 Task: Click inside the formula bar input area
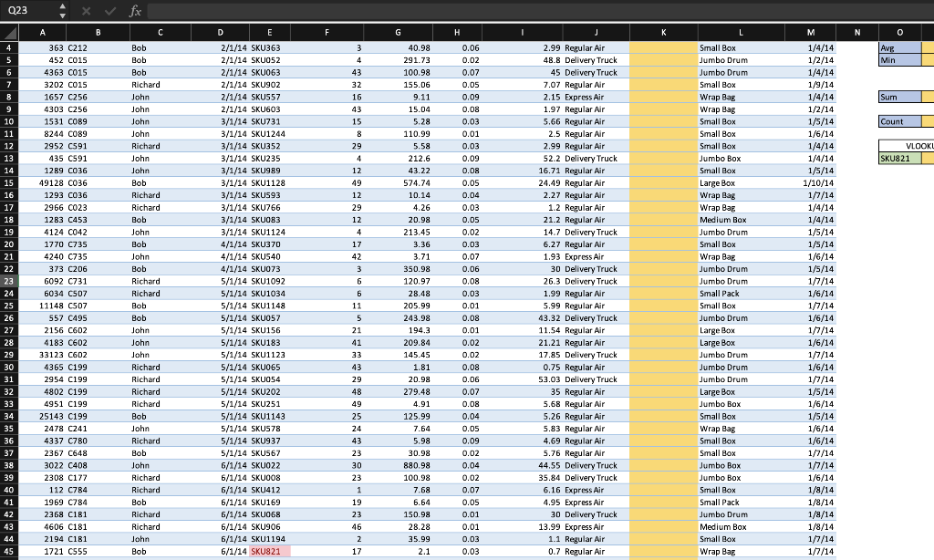pyautogui.click(x=540, y=11)
